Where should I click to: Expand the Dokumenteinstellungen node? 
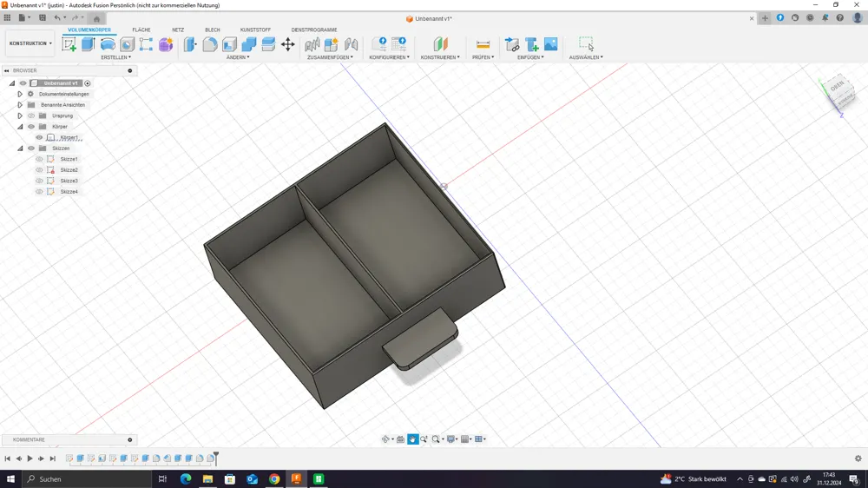20,94
